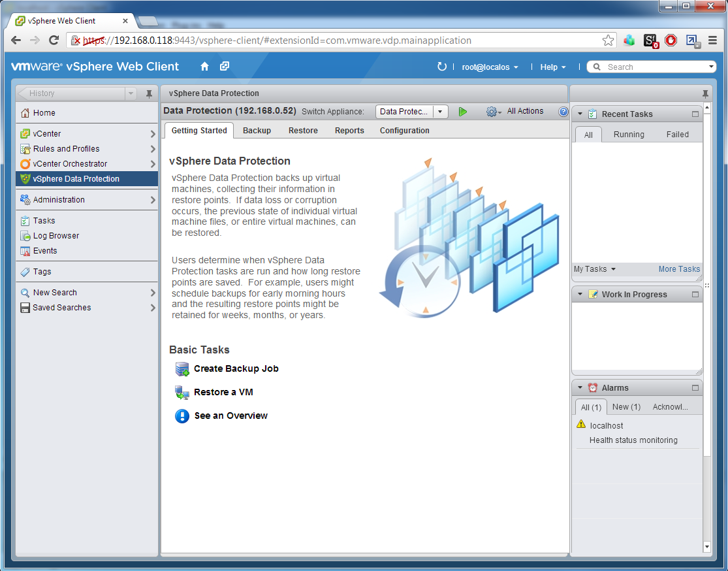Expand vCenter Orchestrator chevron
The height and width of the screenshot is (571, 728).
click(x=153, y=163)
